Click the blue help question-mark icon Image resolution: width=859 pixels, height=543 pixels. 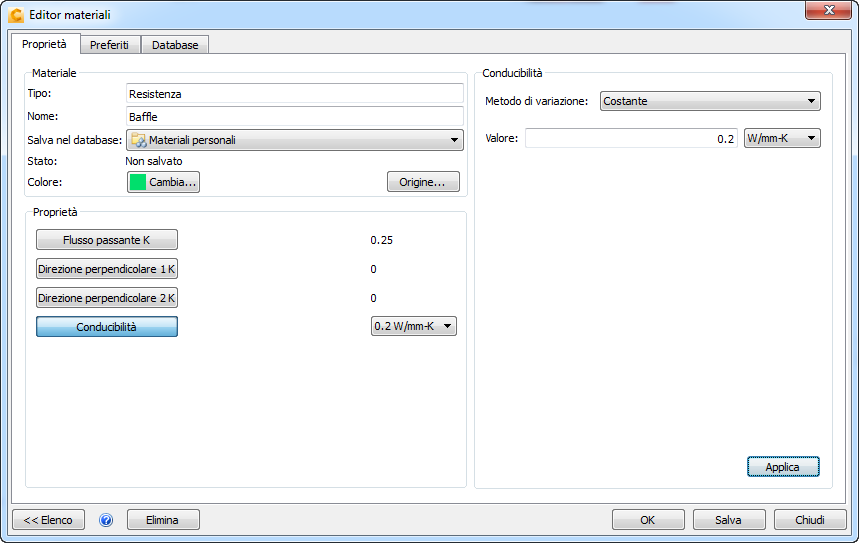point(106,520)
